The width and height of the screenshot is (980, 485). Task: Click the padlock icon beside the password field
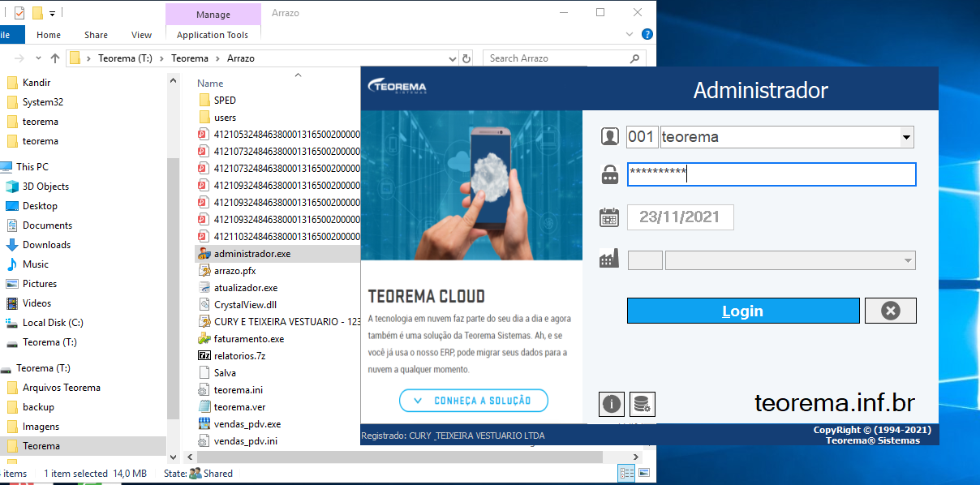click(x=610, y=174)
